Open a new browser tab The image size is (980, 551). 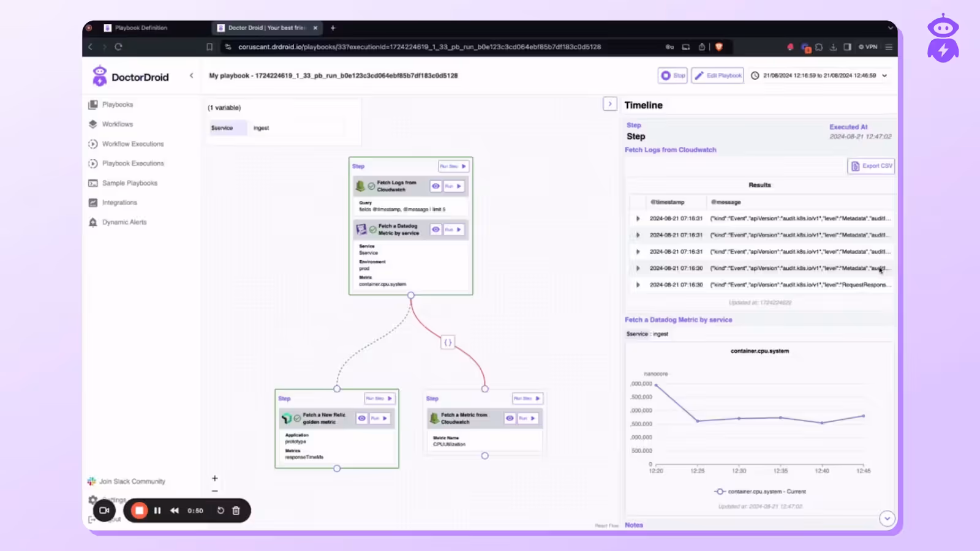click(333, 28)
